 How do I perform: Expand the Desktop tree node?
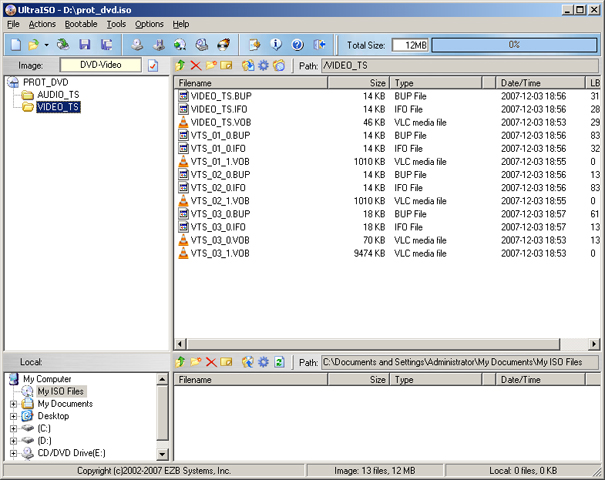(14, 416)
